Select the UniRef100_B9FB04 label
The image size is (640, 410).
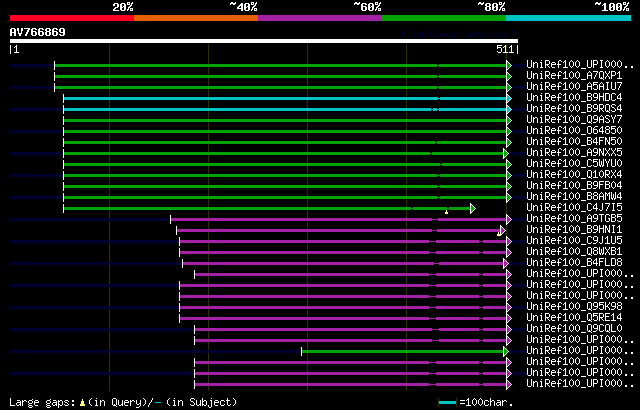point(574,186)
